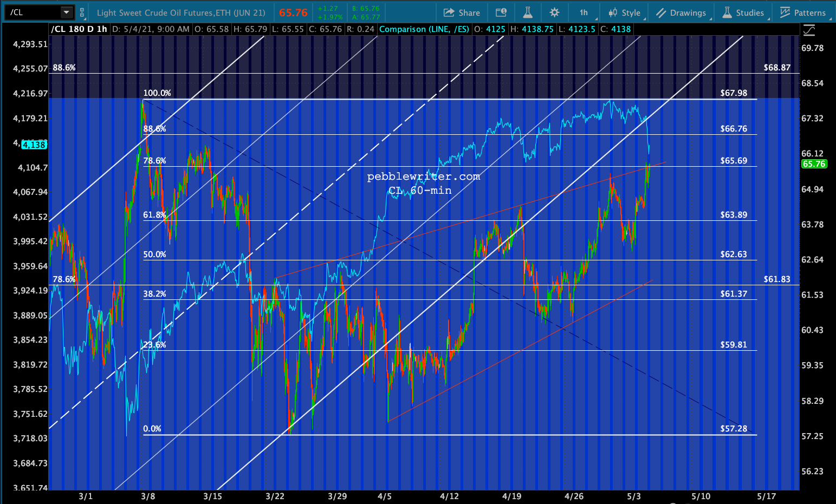The image size is (836, 504).
Task: Open the Style menu
Action: point(624,12)
